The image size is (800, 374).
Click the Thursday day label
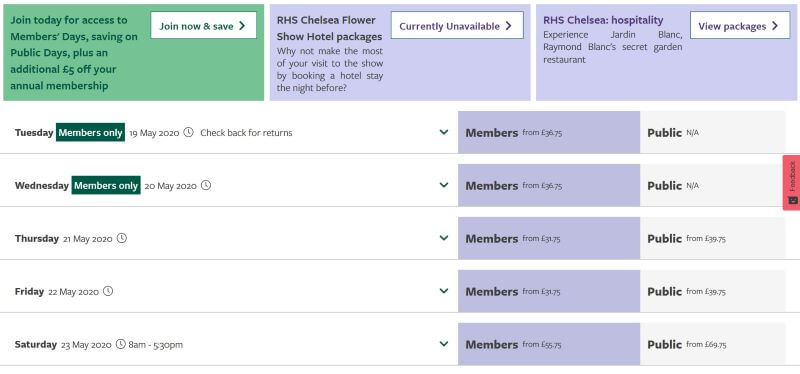click(37, 238)
